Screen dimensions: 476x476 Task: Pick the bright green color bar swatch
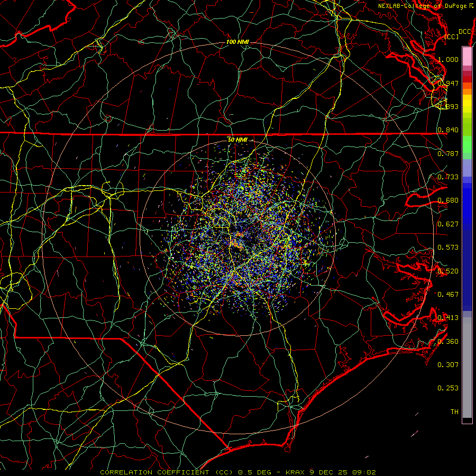(467, 144)
